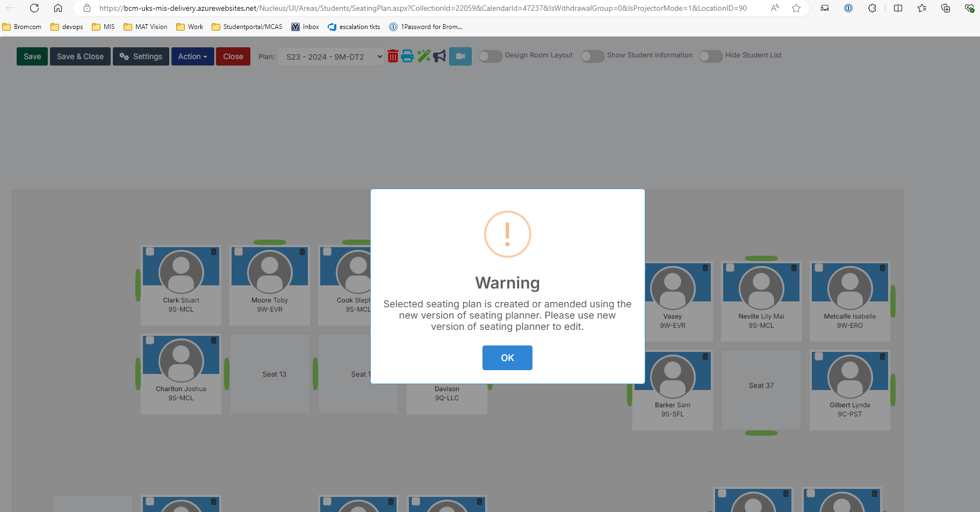Tick checkbox on Metcalfe Isabelle card

819,268
